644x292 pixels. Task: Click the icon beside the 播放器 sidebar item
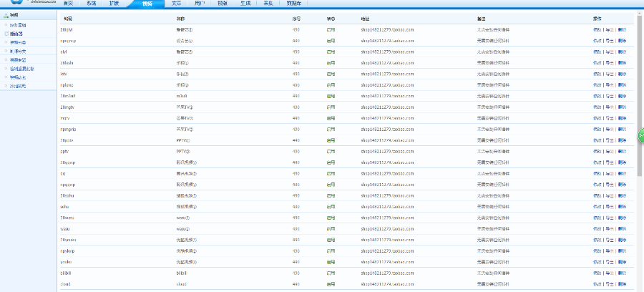pyautogui.click(x=7, y=34)
